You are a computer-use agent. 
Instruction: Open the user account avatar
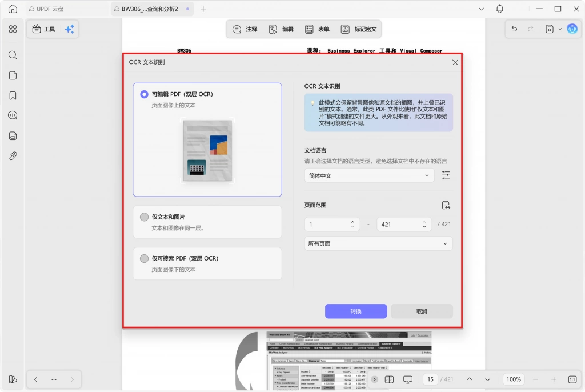pyautogui.click(x=572, y=29)
